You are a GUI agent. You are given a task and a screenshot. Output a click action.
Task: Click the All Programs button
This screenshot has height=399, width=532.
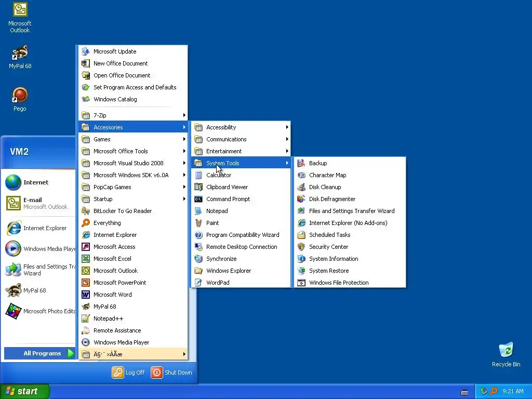click(x=39, y=353)
